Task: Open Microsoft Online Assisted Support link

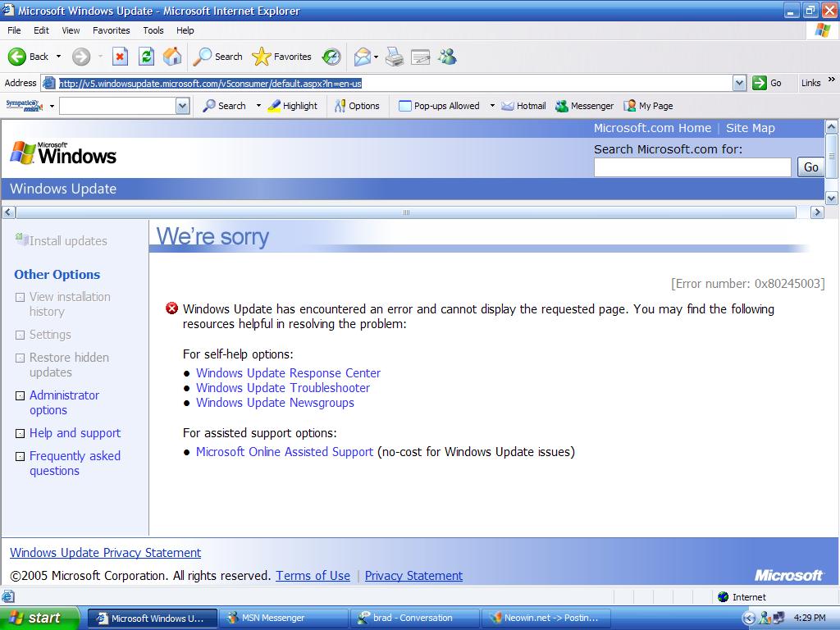Action: tap(285, 452)
